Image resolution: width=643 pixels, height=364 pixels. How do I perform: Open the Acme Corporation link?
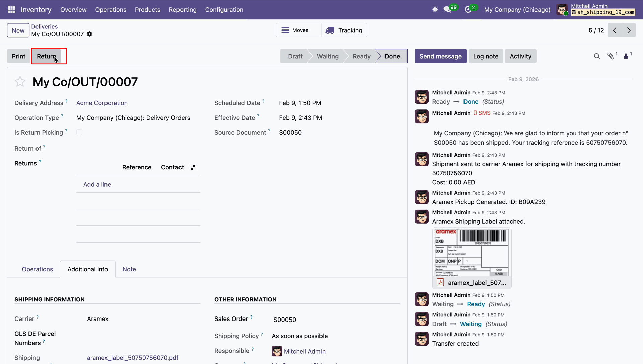pyautogui.click(x=102, y=103)
